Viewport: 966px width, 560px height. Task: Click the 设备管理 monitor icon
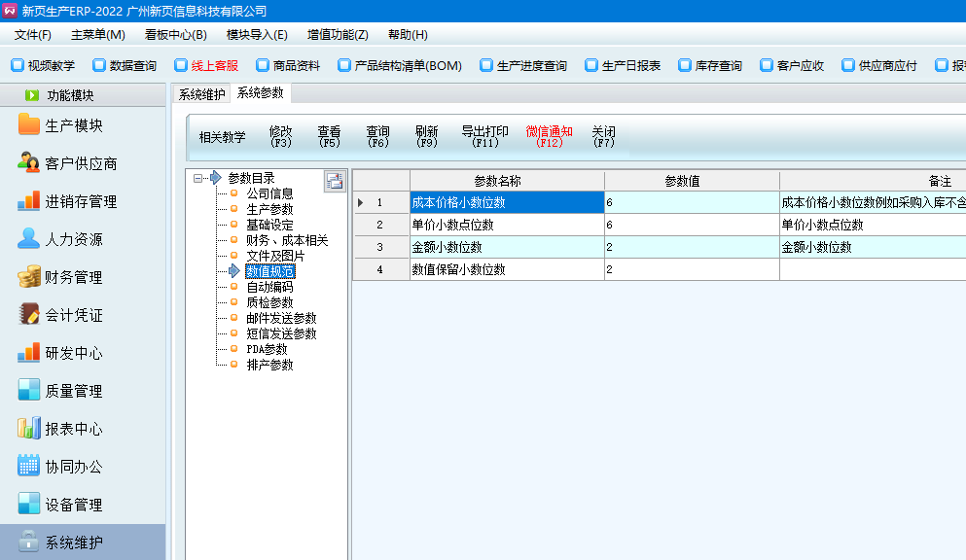coord(29,505)
